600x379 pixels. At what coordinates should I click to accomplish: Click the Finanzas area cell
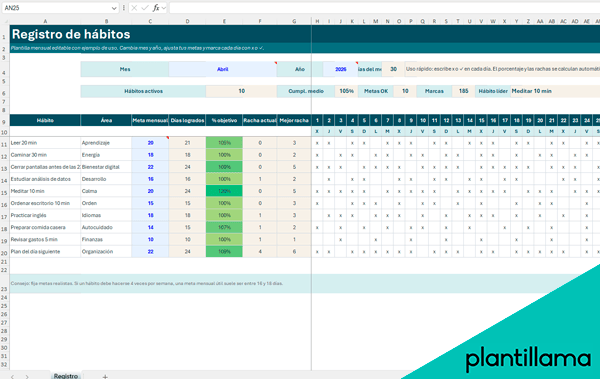(106, 239)
